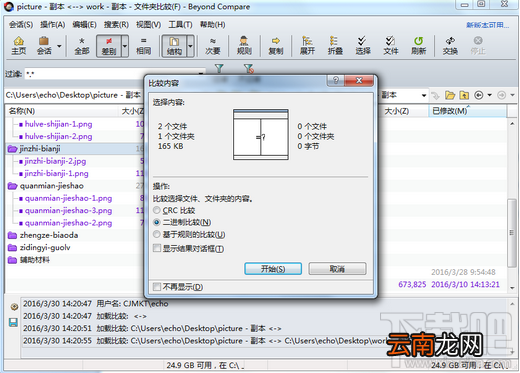Viewport: 520px width, 373px height.
Task: Click the right pane browse folder icon
Action: coord(450,96)
